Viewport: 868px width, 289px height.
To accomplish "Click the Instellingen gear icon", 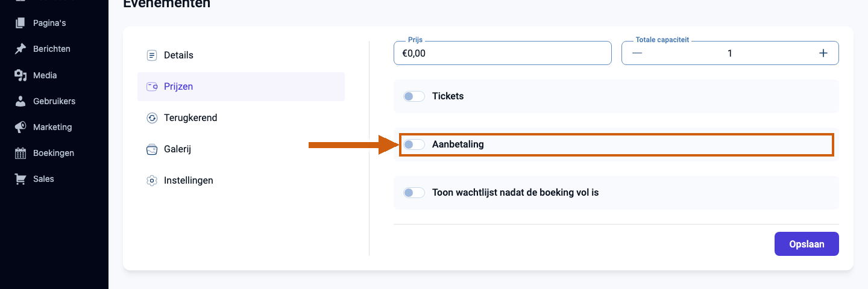I will (x=152, y=181).
